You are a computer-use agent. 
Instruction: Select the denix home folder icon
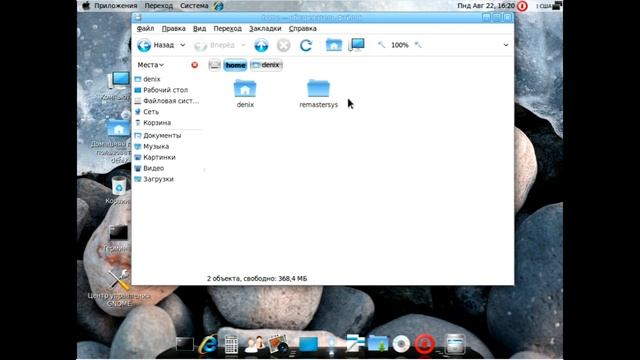[245, 89]
